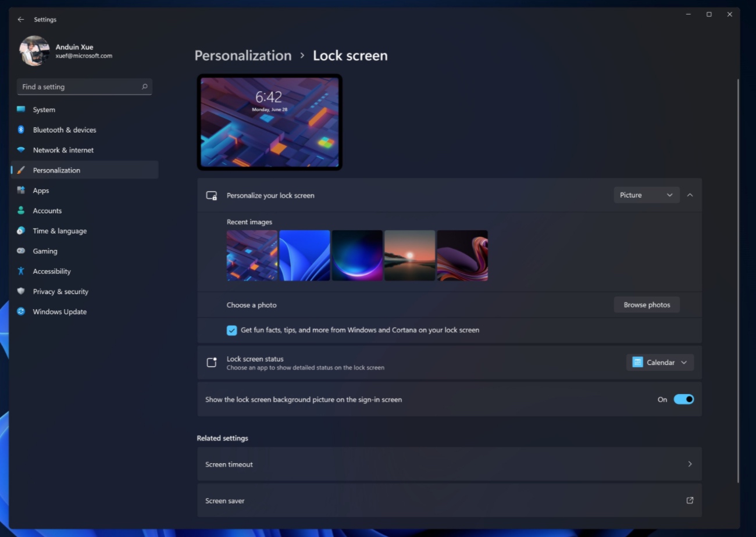This screenshot has height=537, width=756.
Task: Click the Calendar app icon in dropdown
Action: [x=637, y=362]
